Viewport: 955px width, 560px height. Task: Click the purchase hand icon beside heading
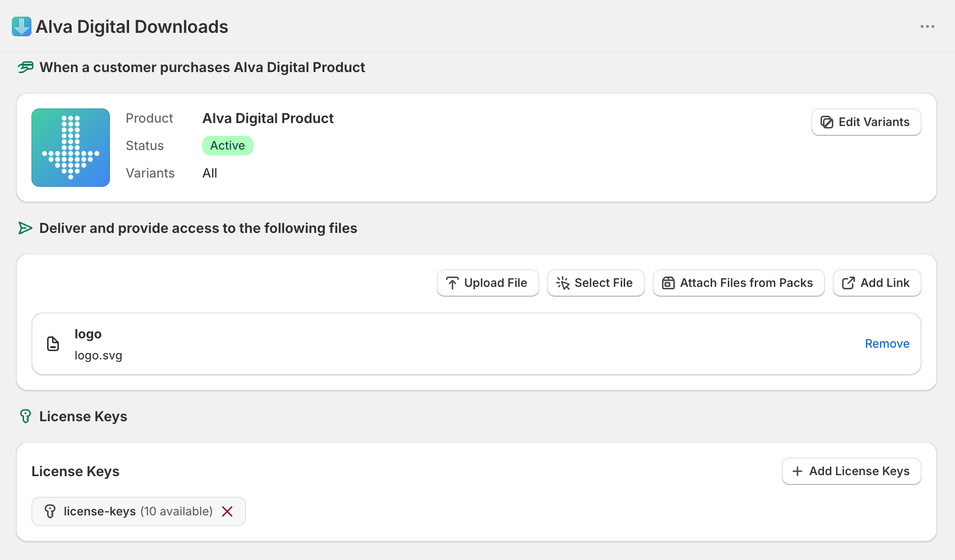tap(26, 67)
